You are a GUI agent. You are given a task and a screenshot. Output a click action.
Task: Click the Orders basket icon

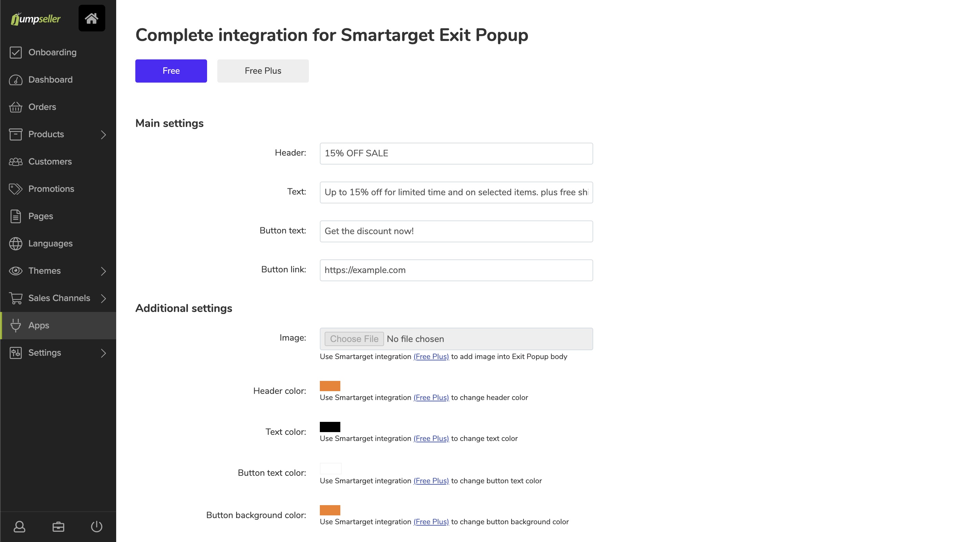16,107
